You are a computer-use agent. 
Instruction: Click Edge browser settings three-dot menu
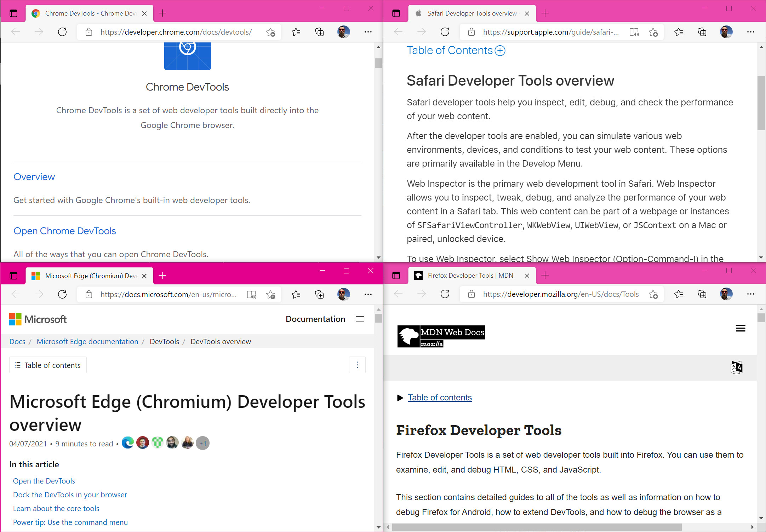(x=368, y=295)
